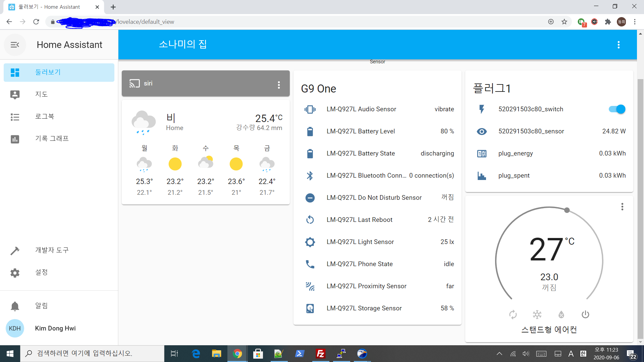Click the thermostat dry mode droplet icon
The height and width of the screenshot is (362, 644).
(561, 314)
